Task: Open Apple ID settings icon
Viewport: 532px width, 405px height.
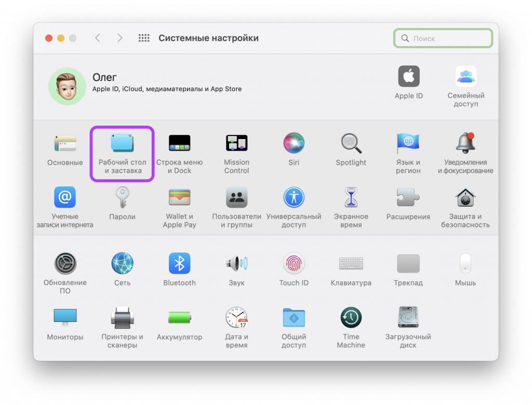Action: [x=408, y=77]
